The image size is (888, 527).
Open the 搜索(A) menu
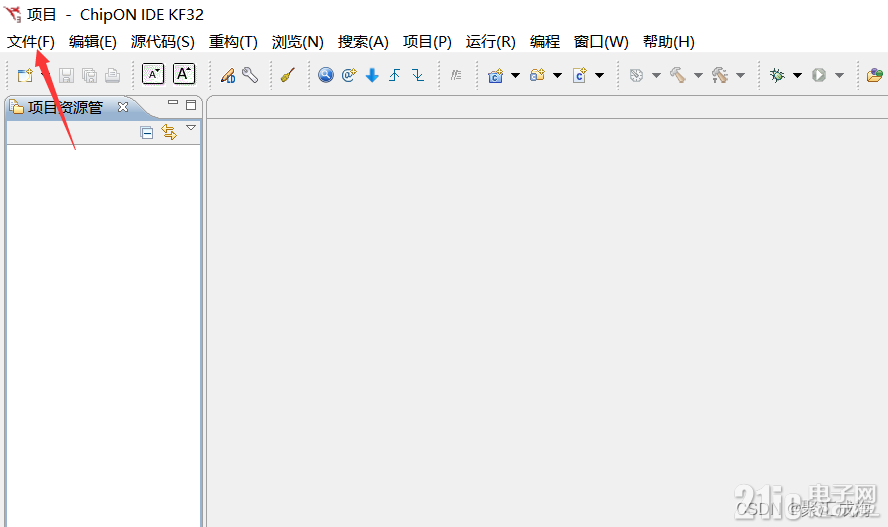363,42
